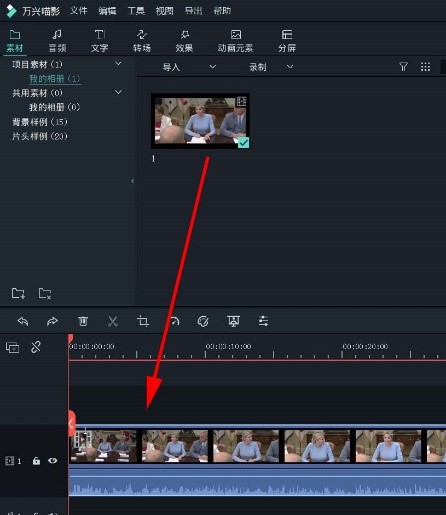Select 我的相册 (1) under 项目素材
The image size is (446, 515).
[55, 79]
